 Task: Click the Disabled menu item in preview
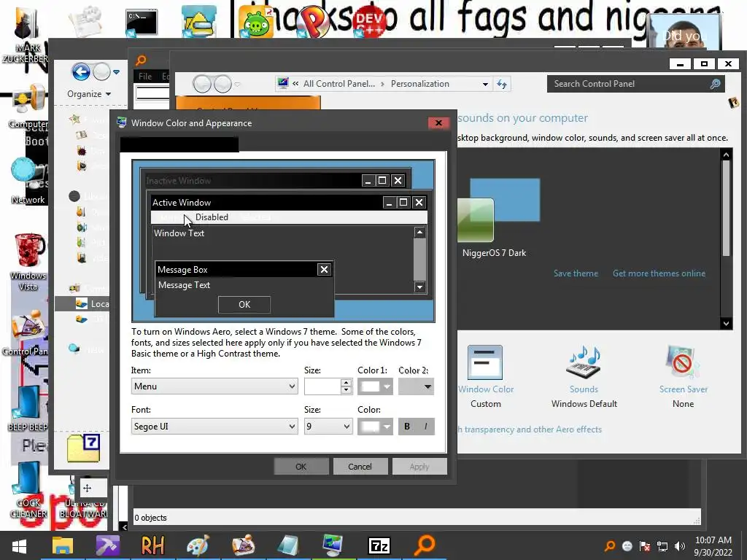212,217
